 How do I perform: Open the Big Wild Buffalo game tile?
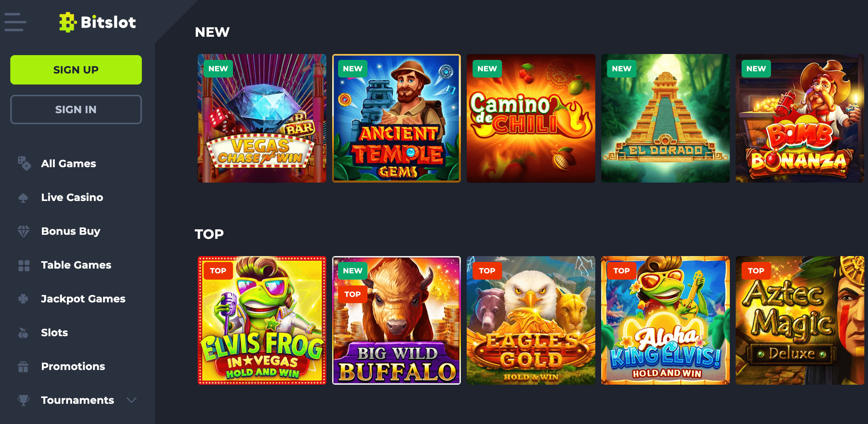397,320
